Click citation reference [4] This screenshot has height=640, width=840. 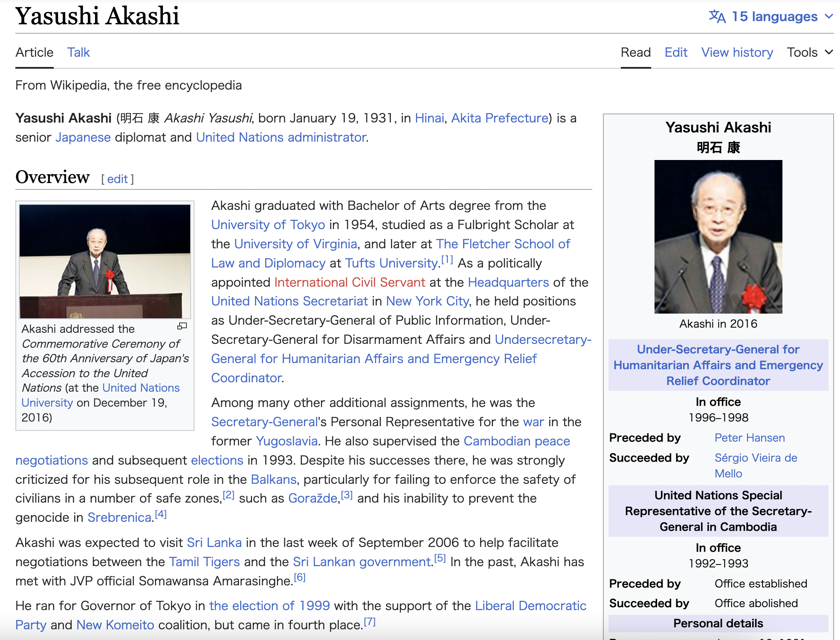(161, 514)
